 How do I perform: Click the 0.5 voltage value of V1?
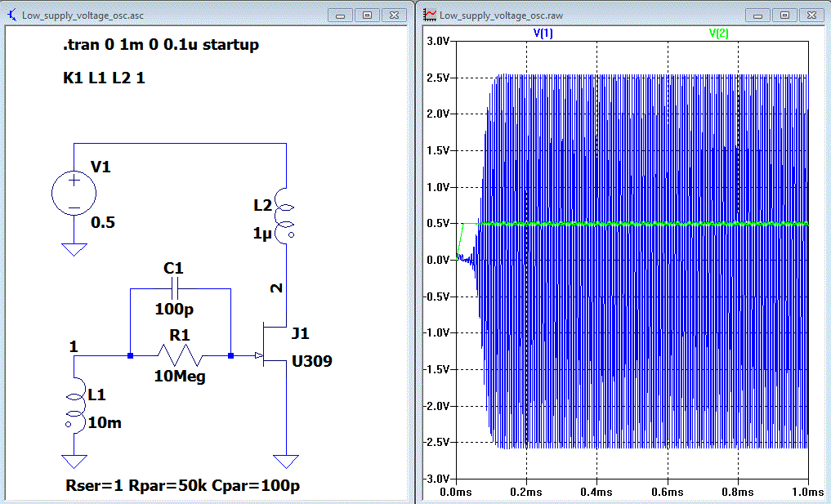[x=103, y=222]
